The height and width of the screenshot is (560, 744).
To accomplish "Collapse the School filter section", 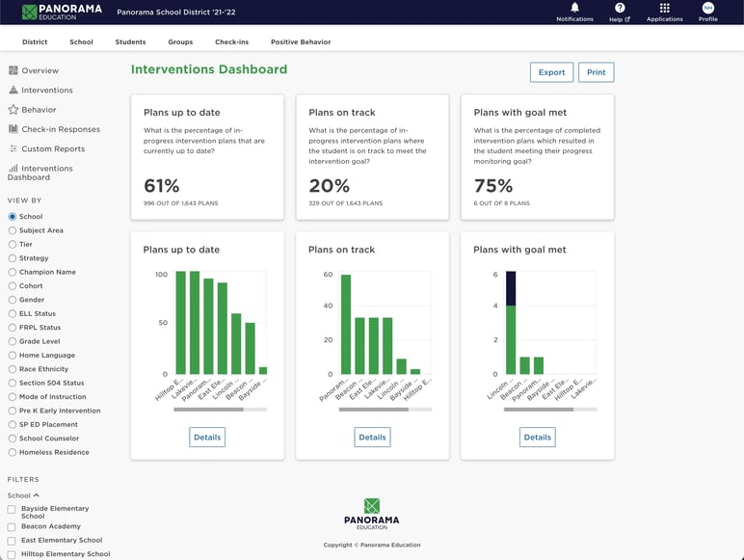I will (23, 495).
